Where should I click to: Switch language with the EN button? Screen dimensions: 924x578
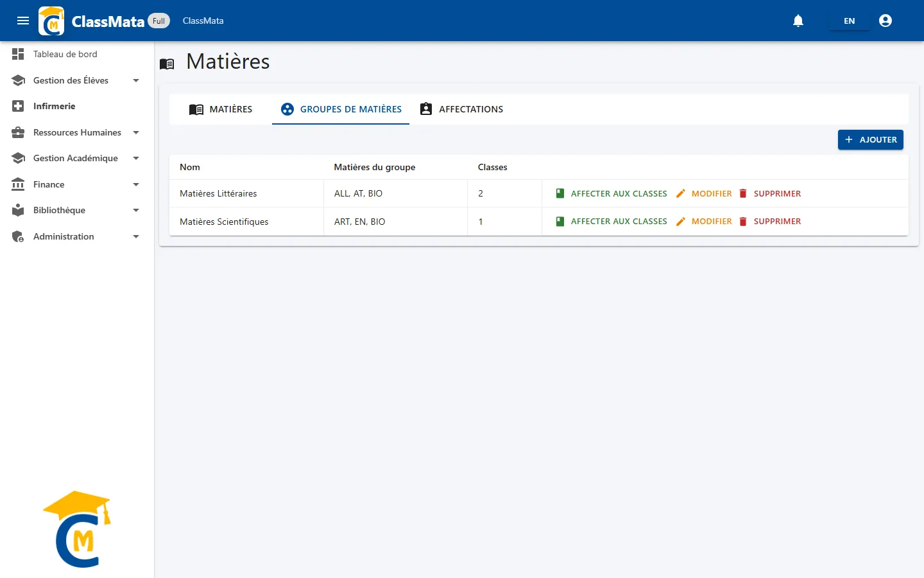(x=849, y=21)
